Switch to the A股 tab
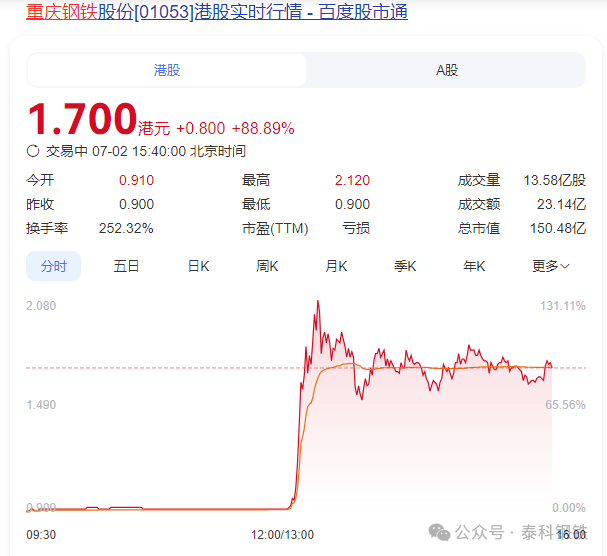Image resolution: width=607 pixels, height=556 pixels. coord(447,70)
